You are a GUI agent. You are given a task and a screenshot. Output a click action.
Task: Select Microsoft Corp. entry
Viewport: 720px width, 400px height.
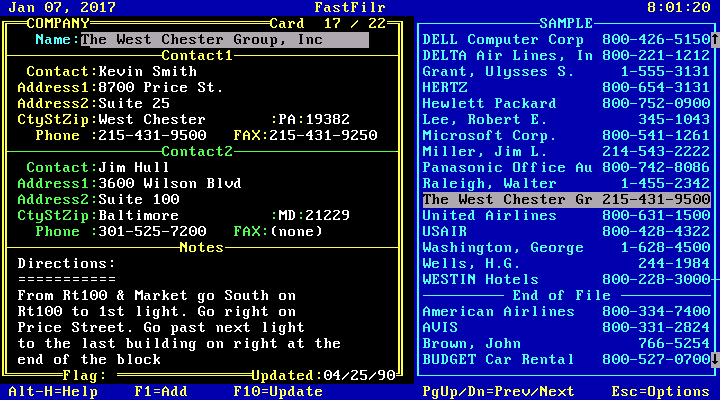(x=566, y=135)
